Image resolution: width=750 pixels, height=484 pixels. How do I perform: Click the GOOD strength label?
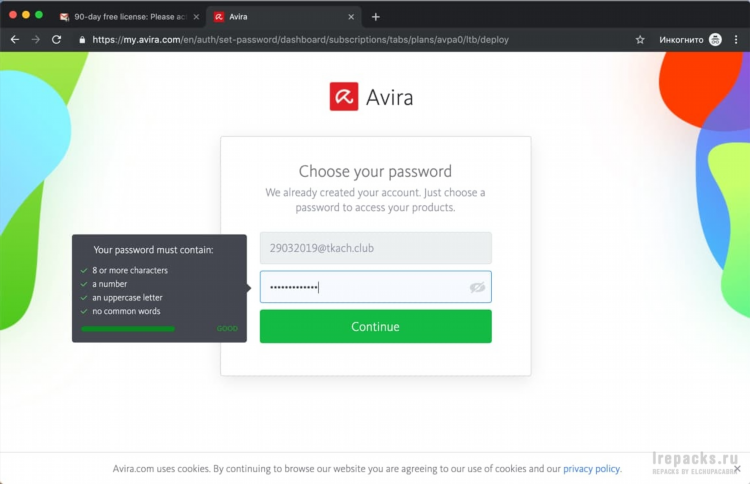[x=227, y=329]
